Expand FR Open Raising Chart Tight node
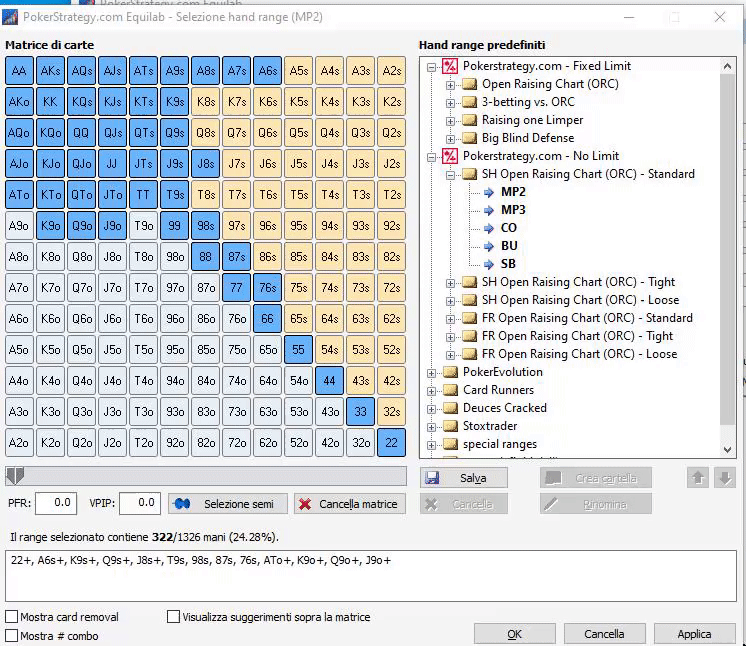Image resolution: width=746 pixels, height=646 pixels. pyautogui.click(x=450, y=337)
